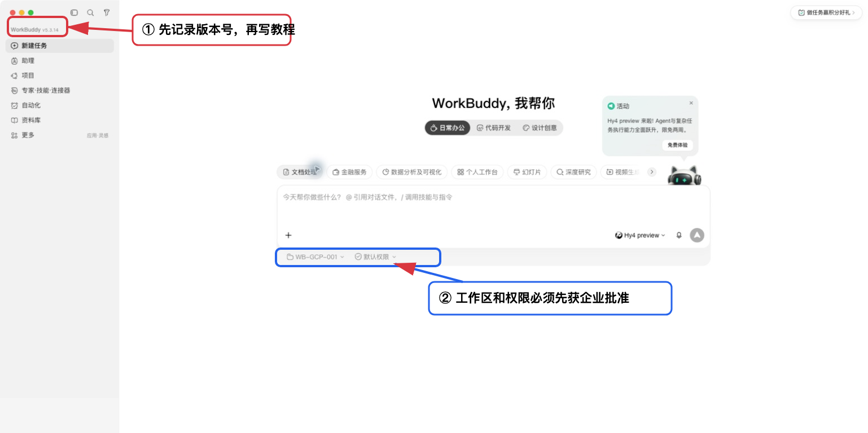Switch to the 代码开发 mode tab
The height and width of the screenshot is (433, 868).
pyautogui.click(x=494, y=128)
